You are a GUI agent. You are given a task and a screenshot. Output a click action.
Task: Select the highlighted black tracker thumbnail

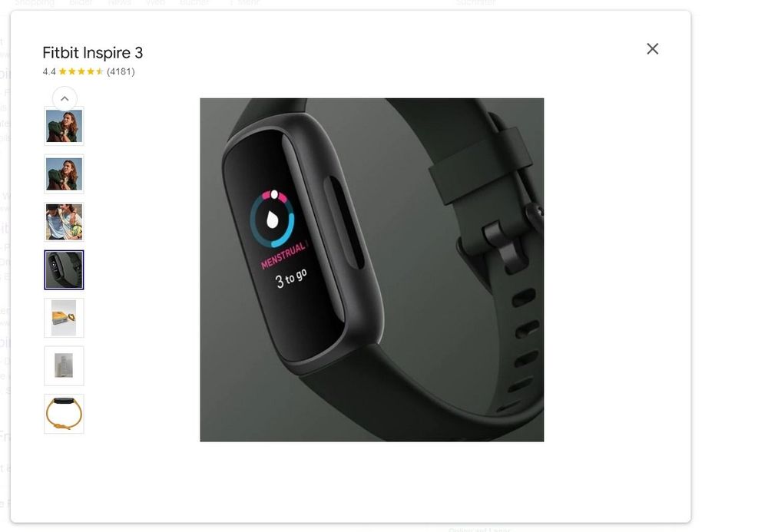(65, 270)
